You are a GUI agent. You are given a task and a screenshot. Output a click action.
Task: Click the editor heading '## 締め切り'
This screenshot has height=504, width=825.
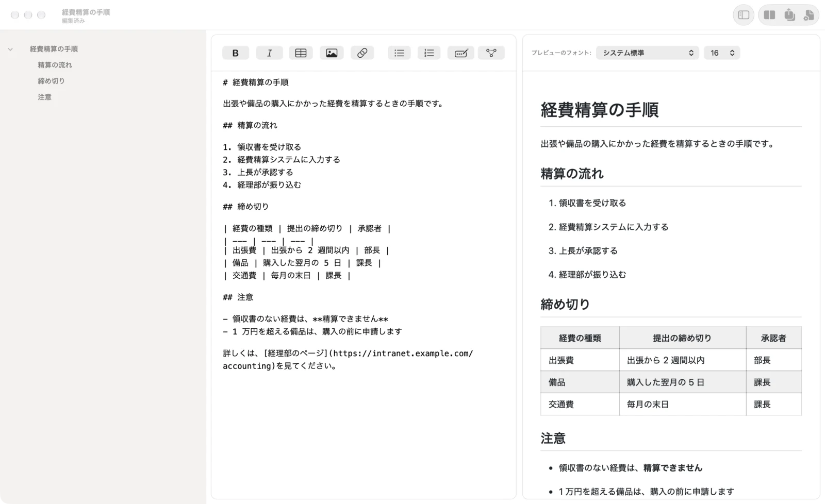246,207
